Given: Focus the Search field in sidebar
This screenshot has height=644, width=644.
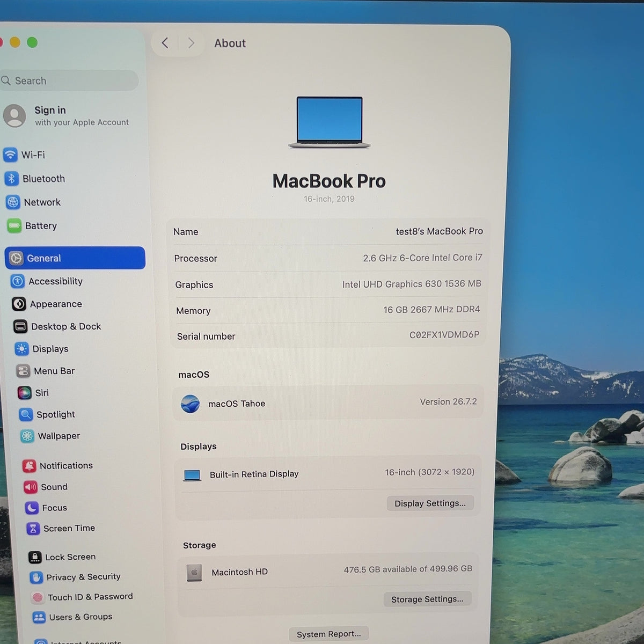Looking at the screenshot, I should pos(69,80).
